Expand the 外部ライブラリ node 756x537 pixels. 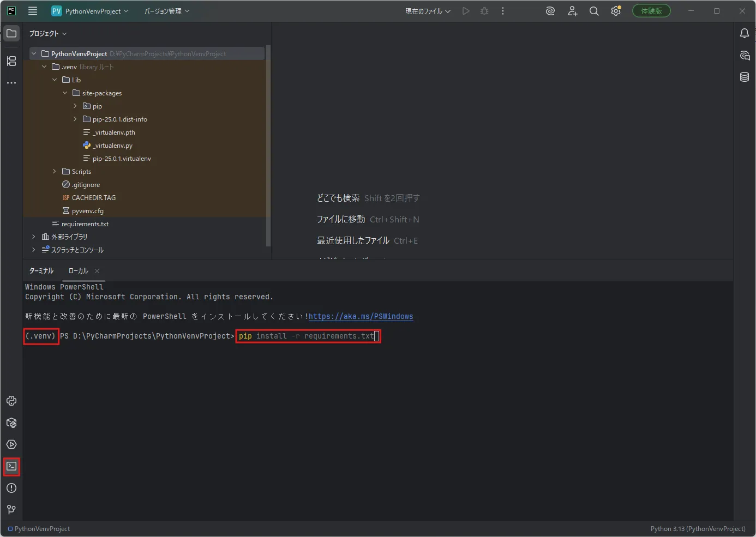pyautogui.click(x=34, y=237)
